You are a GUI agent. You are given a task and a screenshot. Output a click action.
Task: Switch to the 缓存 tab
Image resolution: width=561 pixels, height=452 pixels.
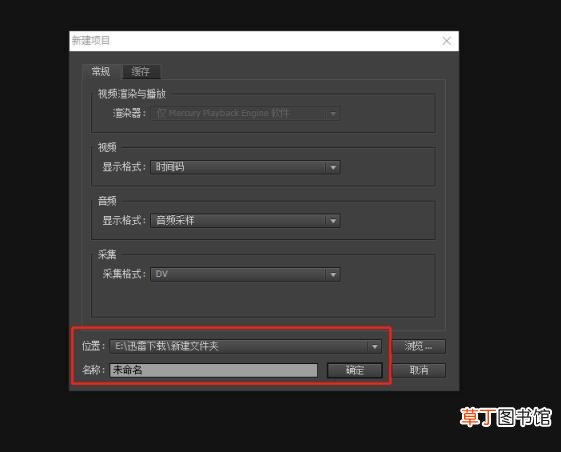tap(141, 72)
